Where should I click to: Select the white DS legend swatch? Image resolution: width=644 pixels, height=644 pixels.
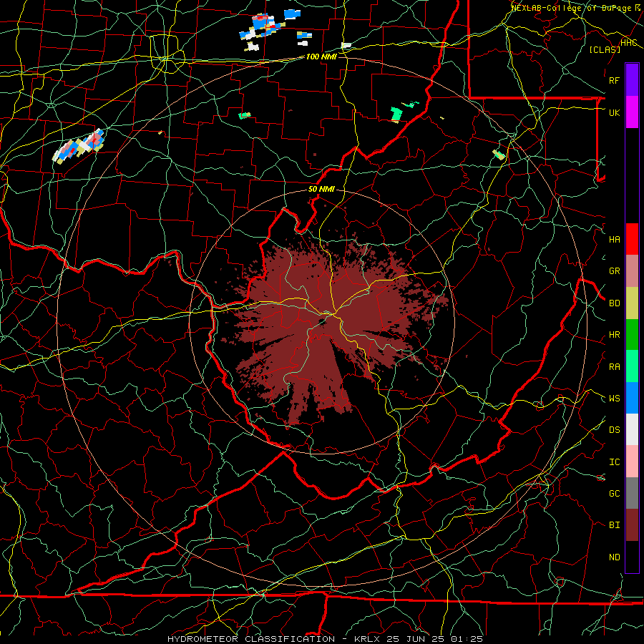click(x=632, y=429)
